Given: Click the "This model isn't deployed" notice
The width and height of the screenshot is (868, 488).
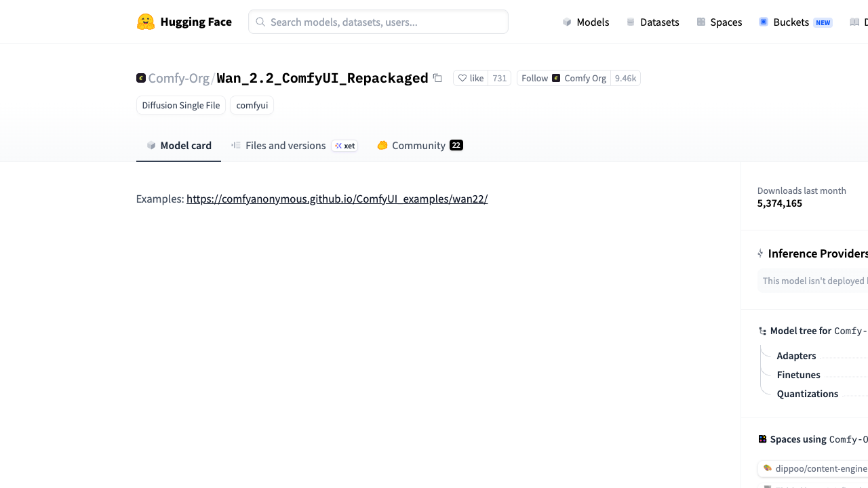Looking at the screenshot, I should point(812,281).
